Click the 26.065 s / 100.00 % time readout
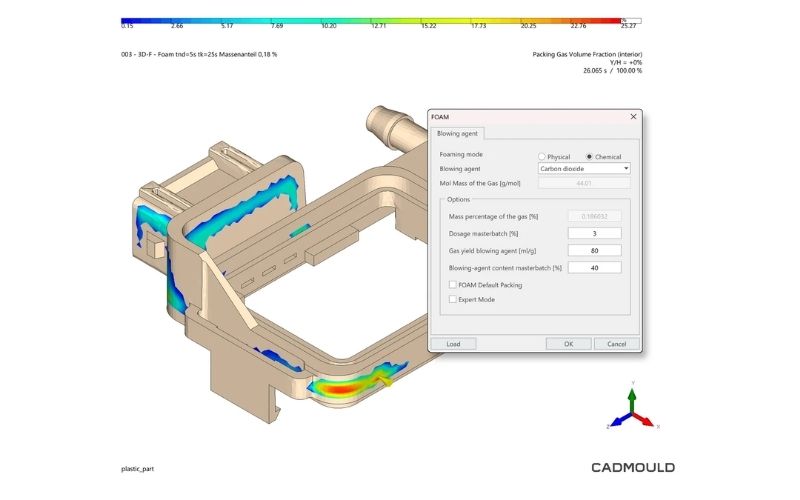The image size is (800, 500). click(x=613, y=70)
